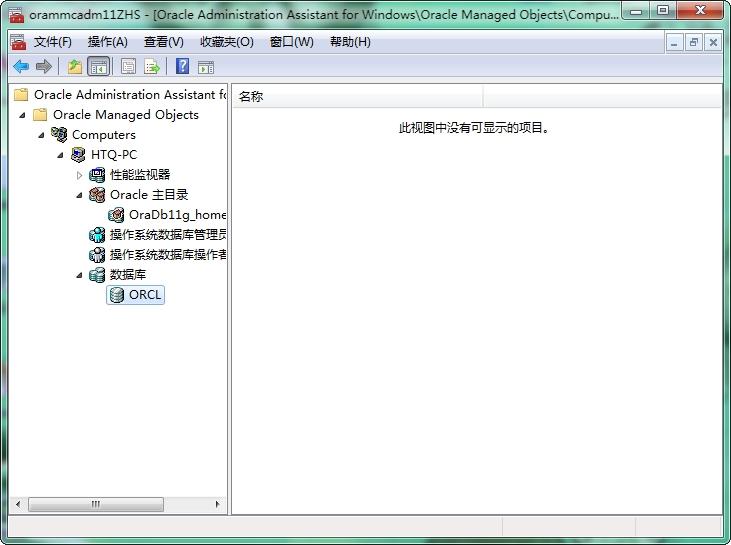Select the 数据库 label
The height and width of the screenshot is (545, 731).
point(128,275)
